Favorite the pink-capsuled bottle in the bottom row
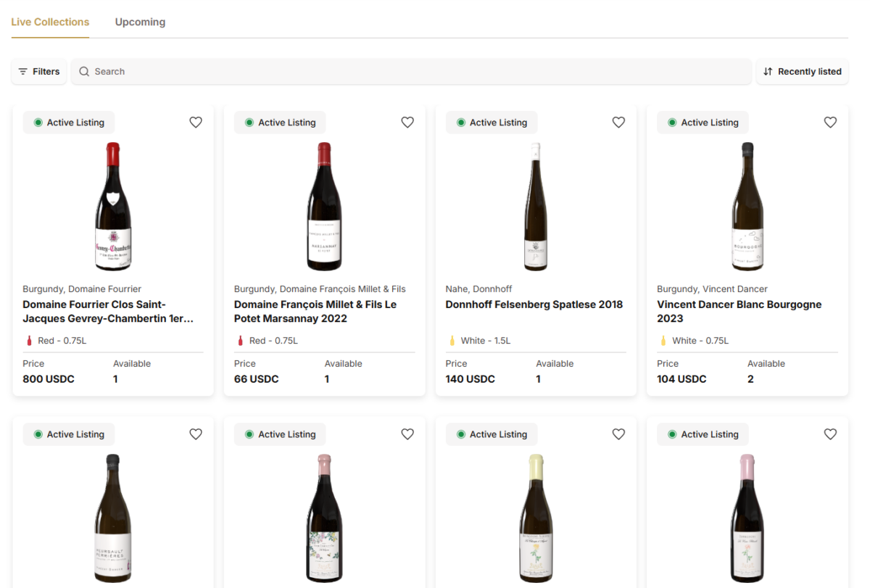The width and height of the screenshot is (870, 588). [830, 434]
